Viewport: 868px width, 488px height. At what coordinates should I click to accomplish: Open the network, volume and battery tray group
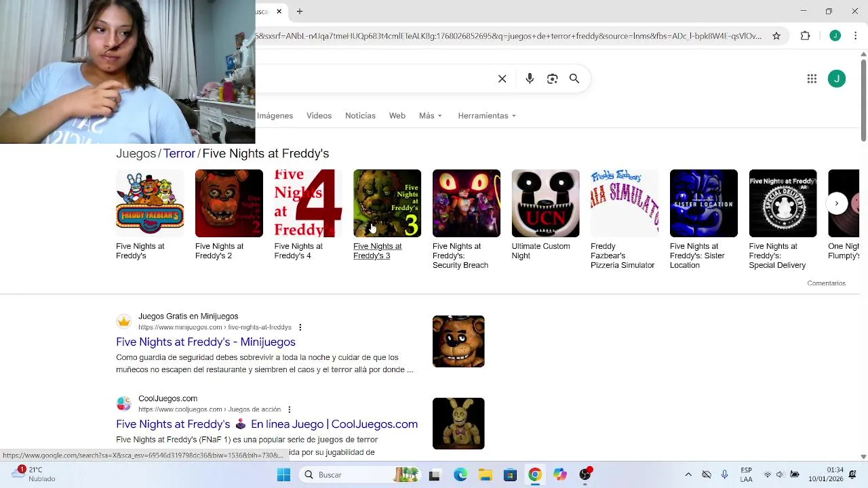pyautogui.click(x=781, y=475)
